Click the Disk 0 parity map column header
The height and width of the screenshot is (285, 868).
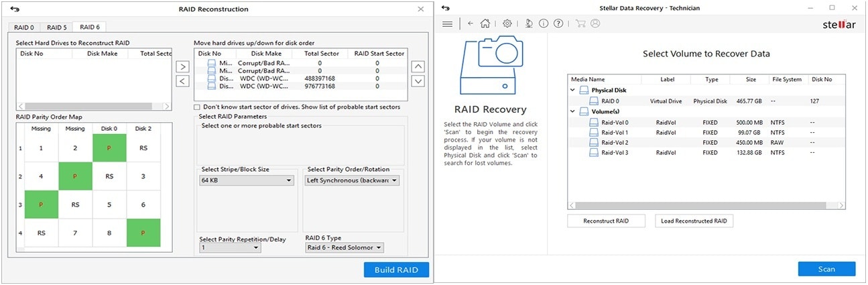[109, 129]
